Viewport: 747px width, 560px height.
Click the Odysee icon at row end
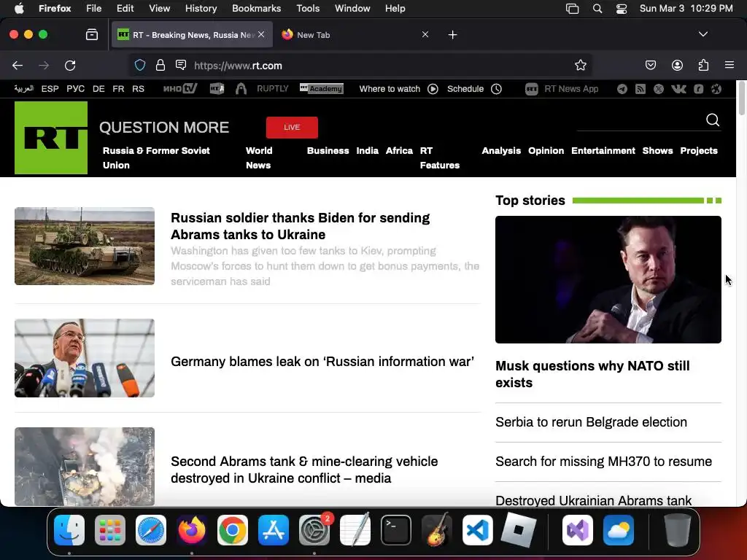coord(716,89)
